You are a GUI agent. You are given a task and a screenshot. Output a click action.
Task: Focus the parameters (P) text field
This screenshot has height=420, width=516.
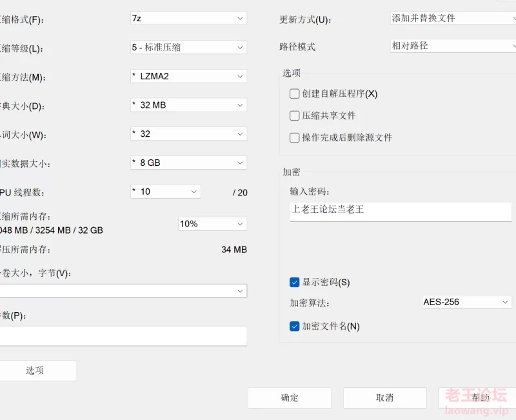point(123,336)
